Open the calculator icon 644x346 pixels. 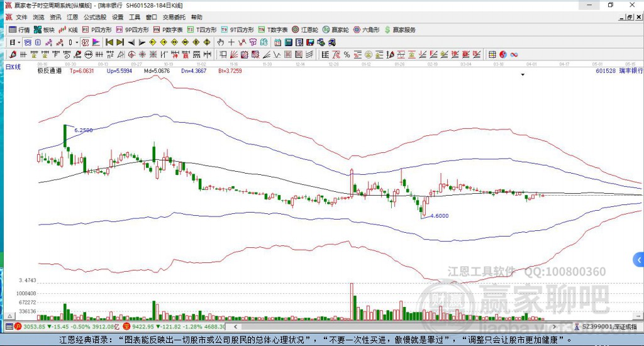[x=288, y=42]
